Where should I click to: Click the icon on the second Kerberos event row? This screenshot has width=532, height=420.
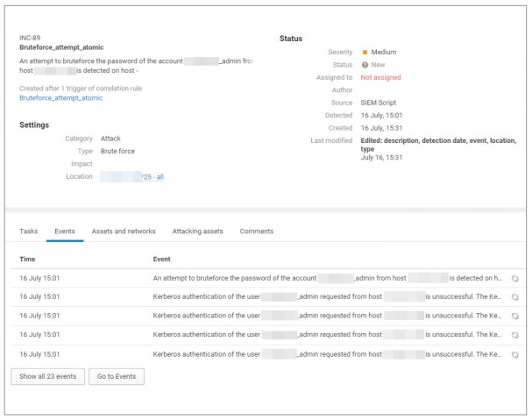(x=514, y=316)
